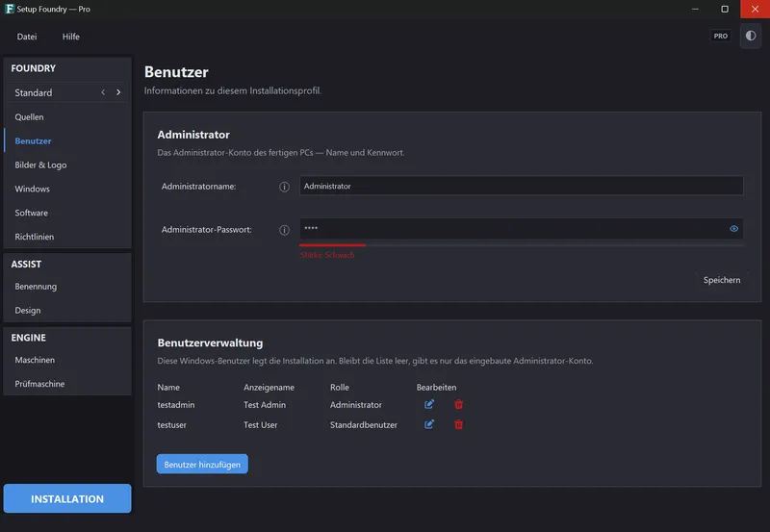Open info icon for Administrator-Passwort
Image resolution: width=770 pixels, height=532 pixels.
pyautogui.click(x=284, y=230)
